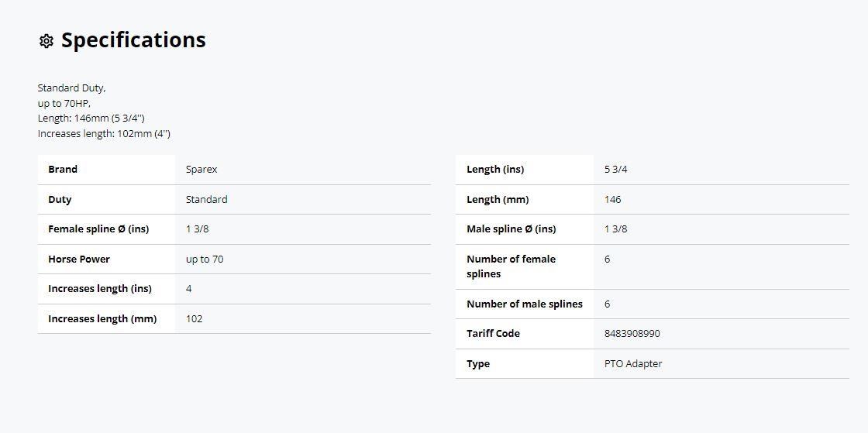
Task: Click the Female spline Ø (ins) label
Action: click(98, 229)
